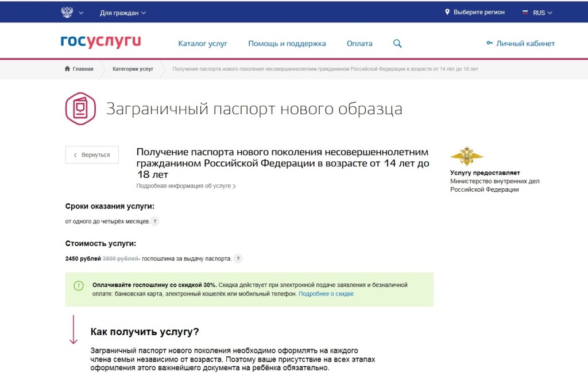Open Подробнее о скидке link
The height and width of the screenshot is (392, 588).
click(x=326, y=294)
